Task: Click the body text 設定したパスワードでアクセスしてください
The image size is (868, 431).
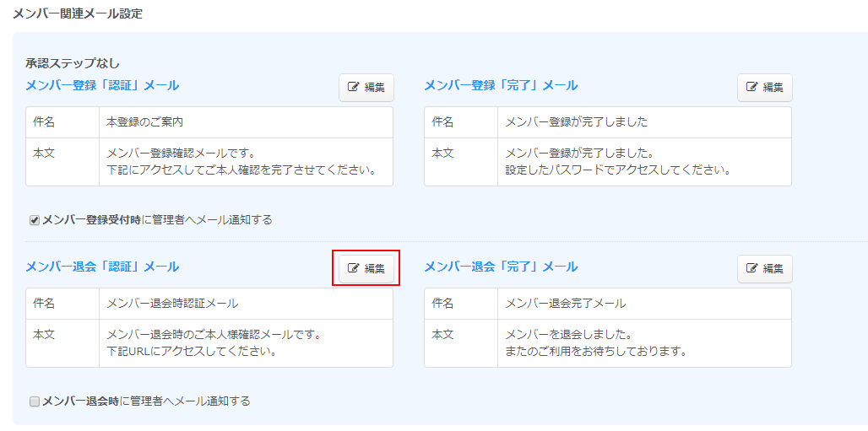Action: [x=617, y=170]
